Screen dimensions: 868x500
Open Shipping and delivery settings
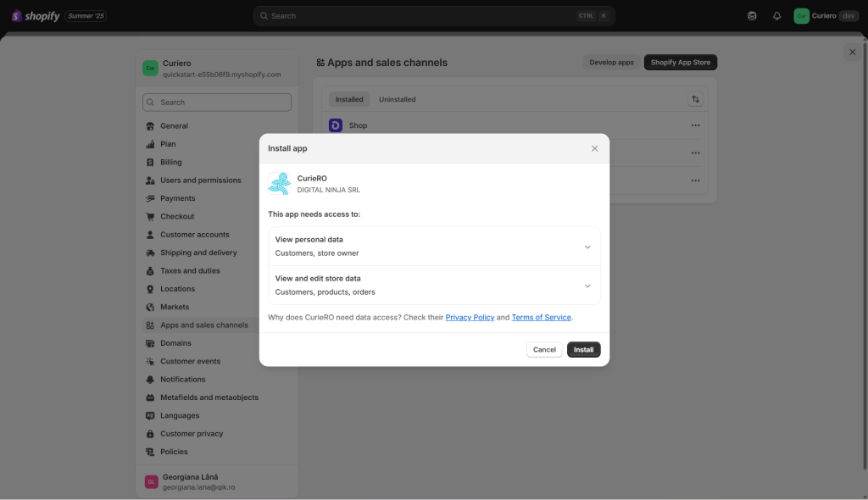(198, 253)
